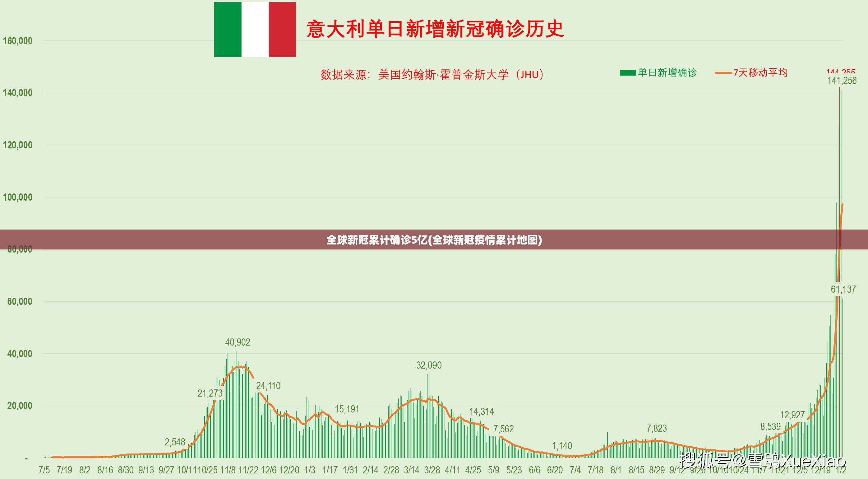Screen dimensions: 868x479
Task: Click the orange 7天移动平均 legend line
Action: (723, 73)
